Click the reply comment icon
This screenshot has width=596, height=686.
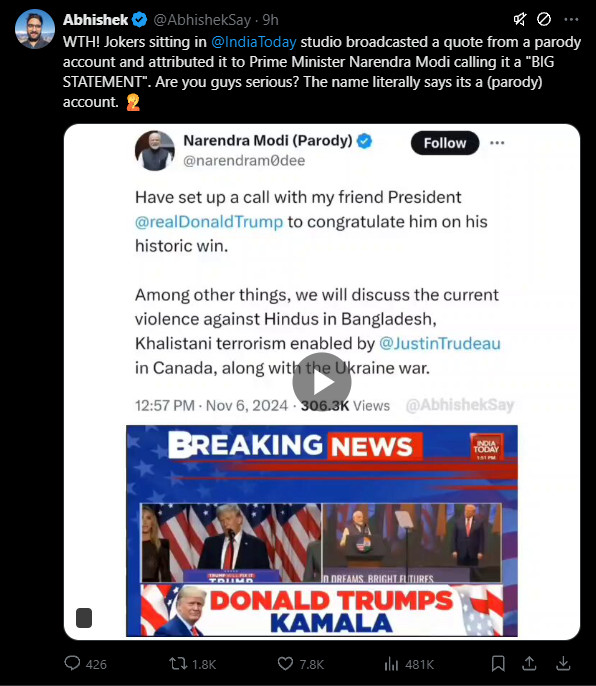tap(72, 663)
